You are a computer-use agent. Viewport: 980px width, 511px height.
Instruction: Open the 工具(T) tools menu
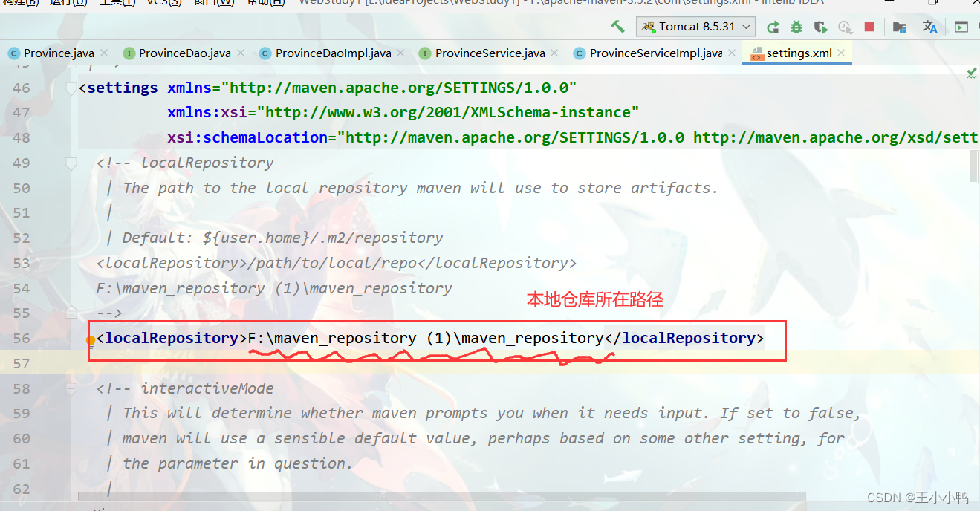(117, 3)
